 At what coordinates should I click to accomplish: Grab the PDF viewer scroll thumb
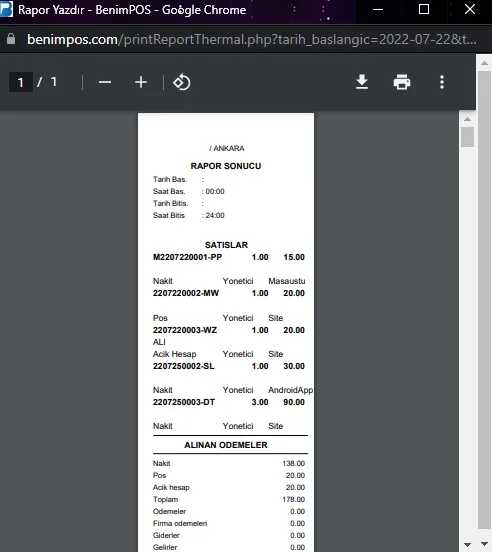pos(467,137)
